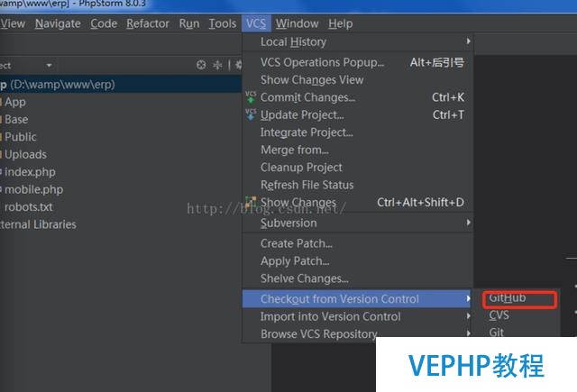Open the project view dropdown arrow
Image resolution: width=577 pixels, height=392 pixels.
pos(49,66)
